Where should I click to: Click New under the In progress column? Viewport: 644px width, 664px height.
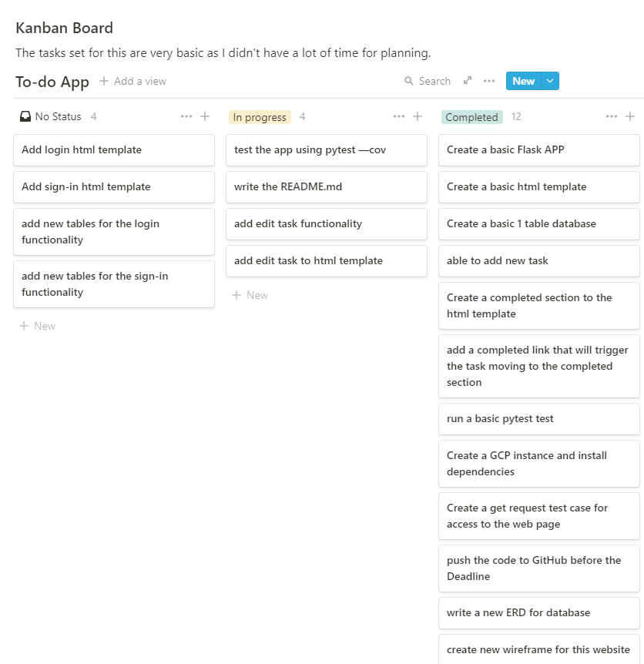click(250, 294)
